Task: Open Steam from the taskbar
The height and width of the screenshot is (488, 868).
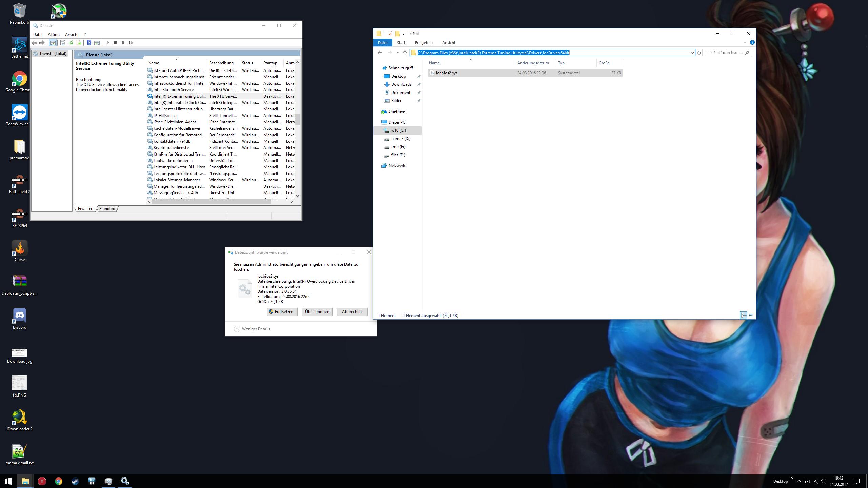Action: coord(75,481)
